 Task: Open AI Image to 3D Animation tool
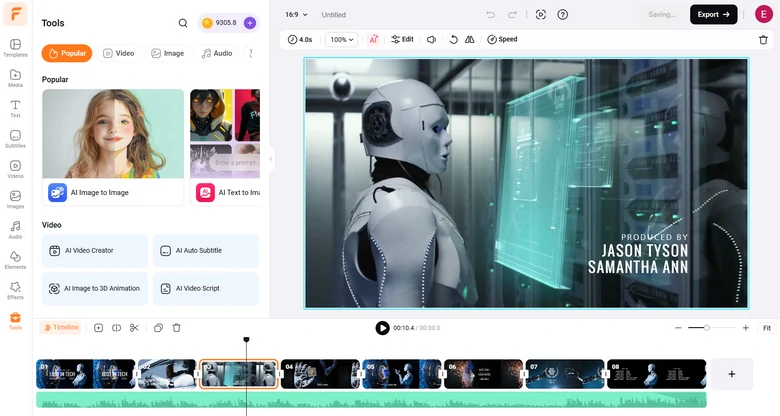click(95, 288)
